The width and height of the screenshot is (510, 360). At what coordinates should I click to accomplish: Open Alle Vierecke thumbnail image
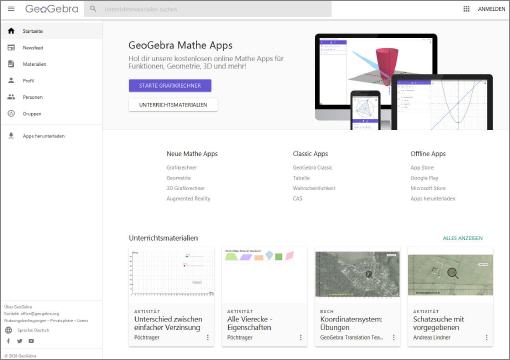[x=264, y=274]
